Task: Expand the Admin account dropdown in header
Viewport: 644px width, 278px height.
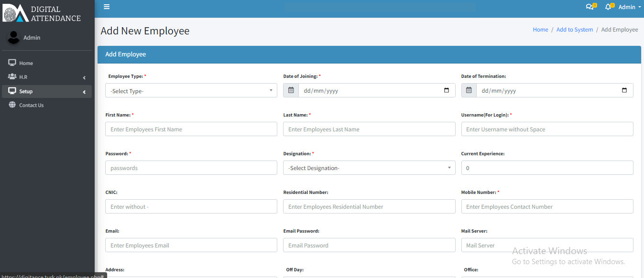Action: 630,7
